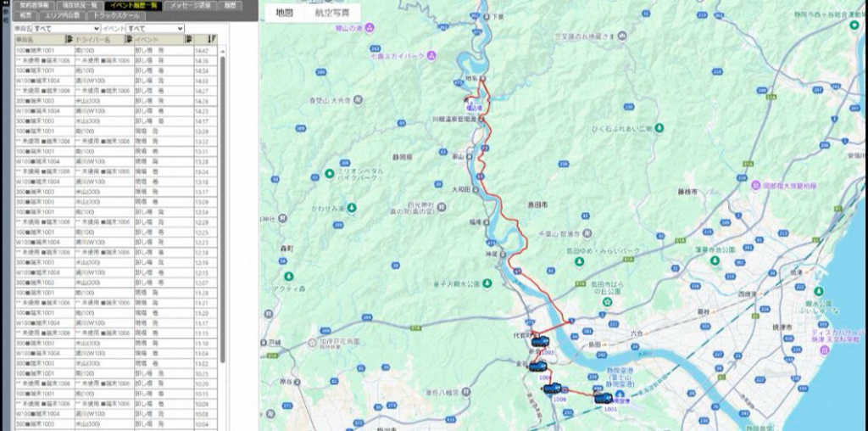Click the 島田市 city label on map
868x431 pixels.
(x=537, y=204)
